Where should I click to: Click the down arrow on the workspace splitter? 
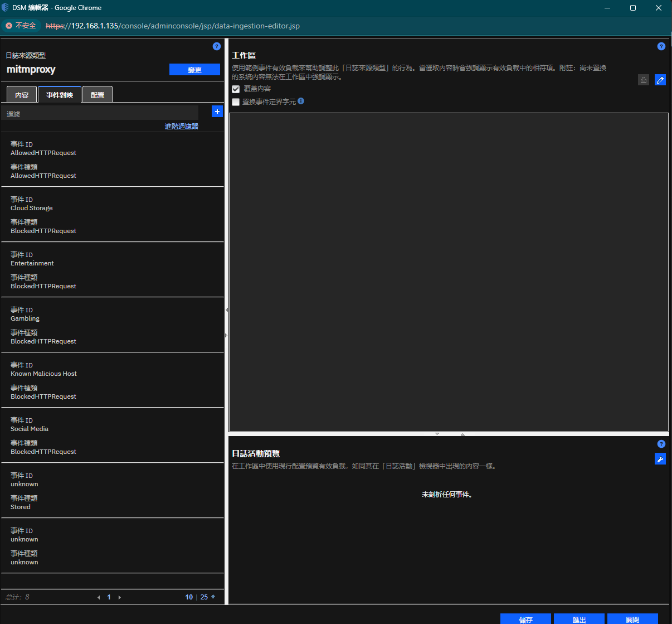pos(437,434)
